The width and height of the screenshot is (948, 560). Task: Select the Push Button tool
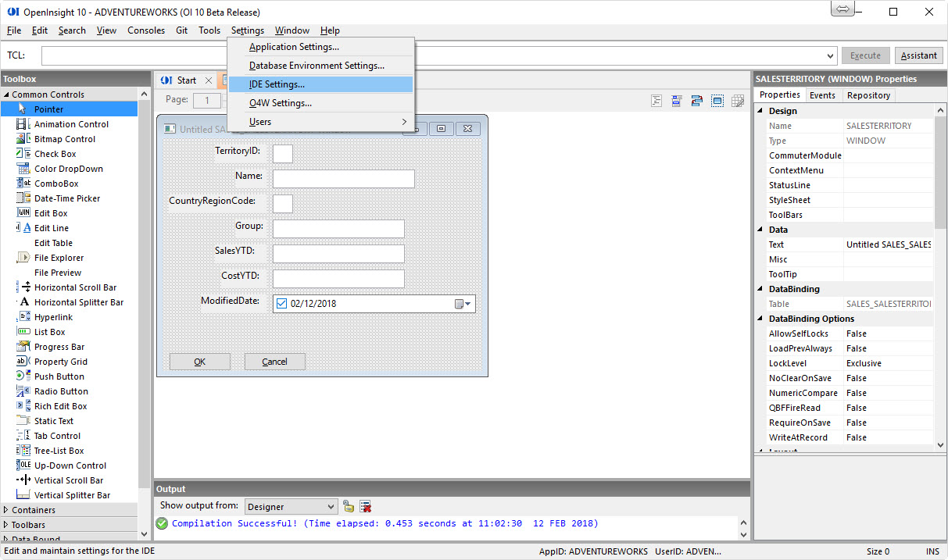69,376
